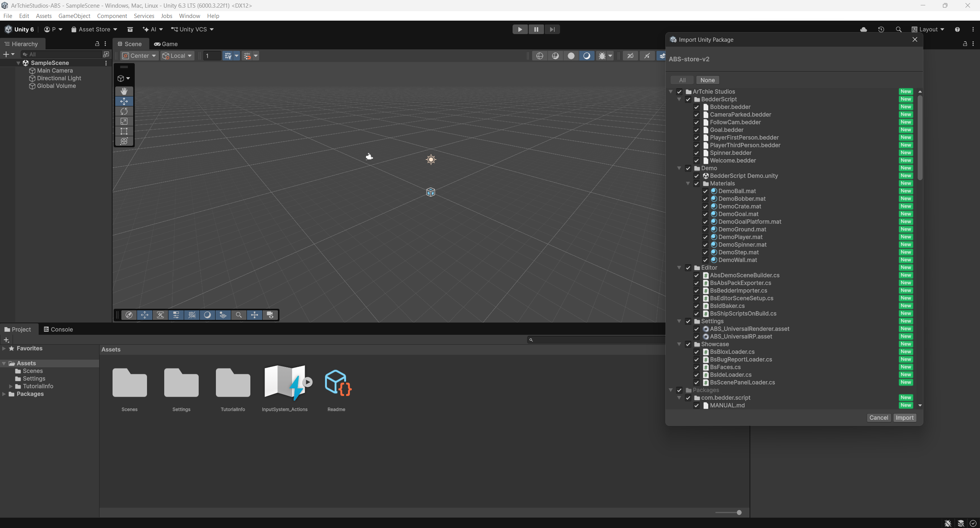Uncheck the BsFaces.cs checkbox
Screen dimensions: 980x528
tap(697, 367)
